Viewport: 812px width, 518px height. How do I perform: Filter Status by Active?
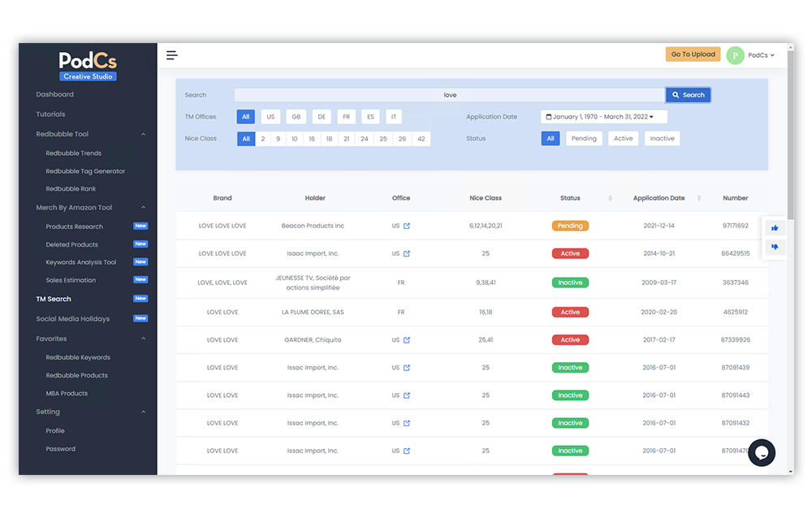[x=623, y=138]
